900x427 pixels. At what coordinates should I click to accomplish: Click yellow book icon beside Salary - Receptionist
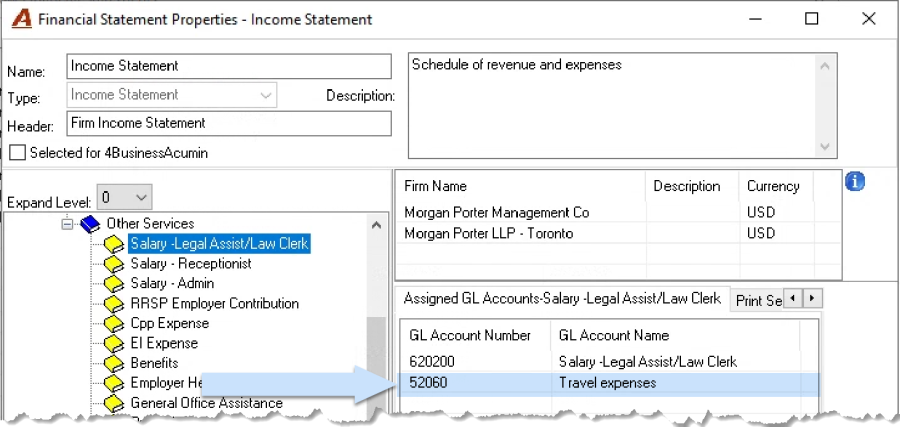click(x=114, y=264)
